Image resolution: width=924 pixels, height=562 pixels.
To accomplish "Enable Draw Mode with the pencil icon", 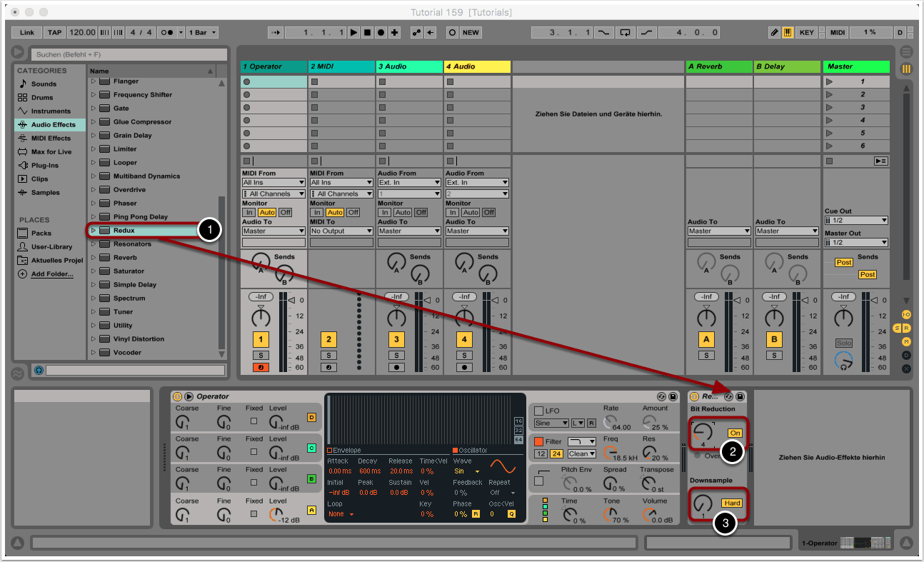I will pos(775,32).
